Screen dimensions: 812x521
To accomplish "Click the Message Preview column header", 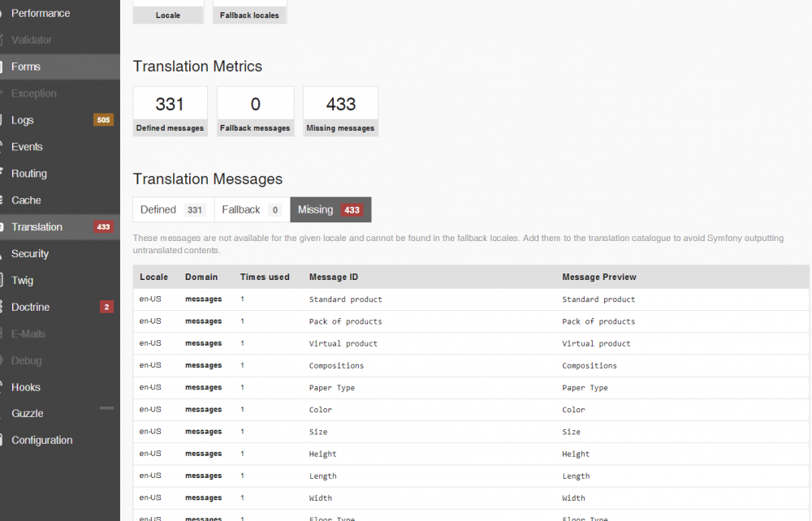I will tap(599, 278).
